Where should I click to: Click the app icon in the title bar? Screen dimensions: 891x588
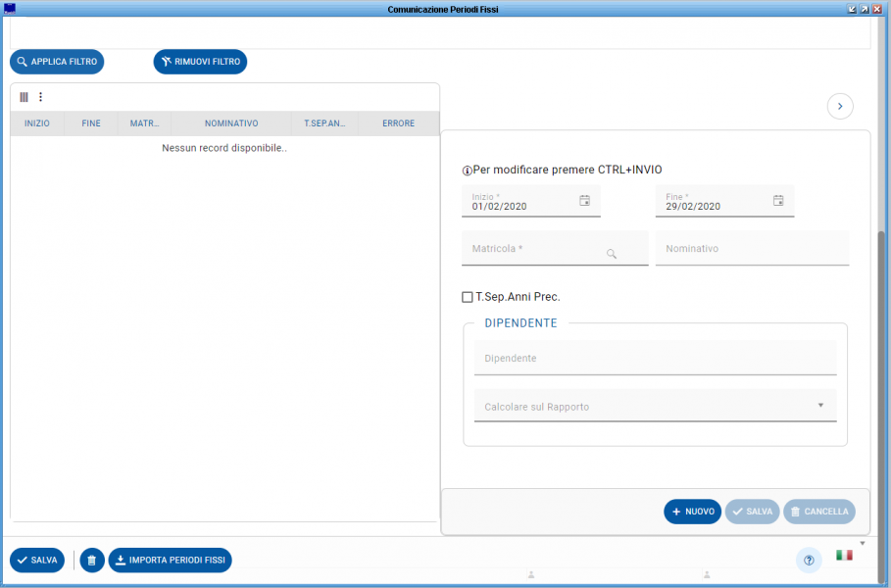coord(9,9)
